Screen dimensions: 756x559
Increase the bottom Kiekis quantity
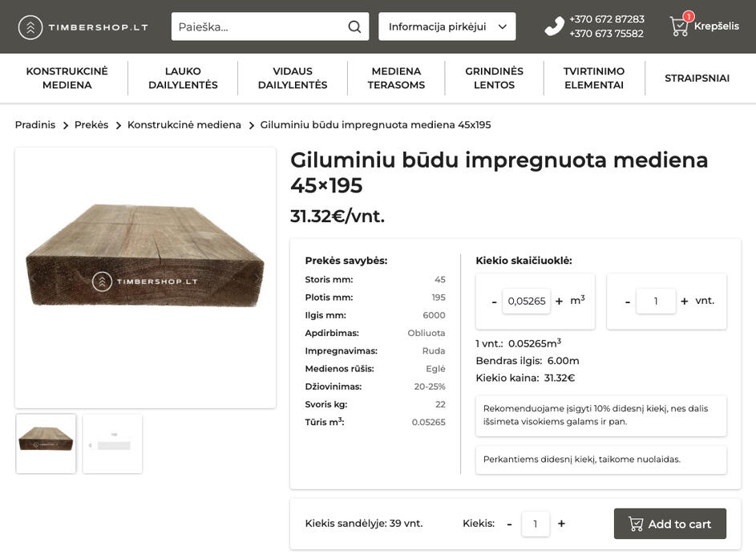(x=561, y=524)
